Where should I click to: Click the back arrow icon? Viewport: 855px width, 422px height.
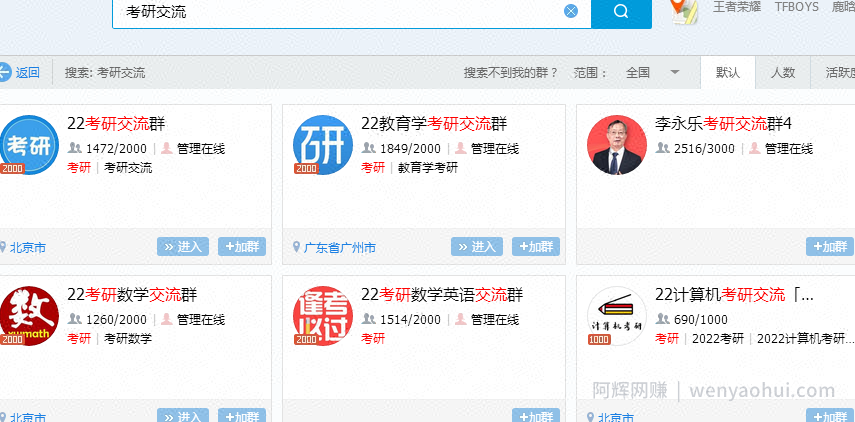pos(4,72)
